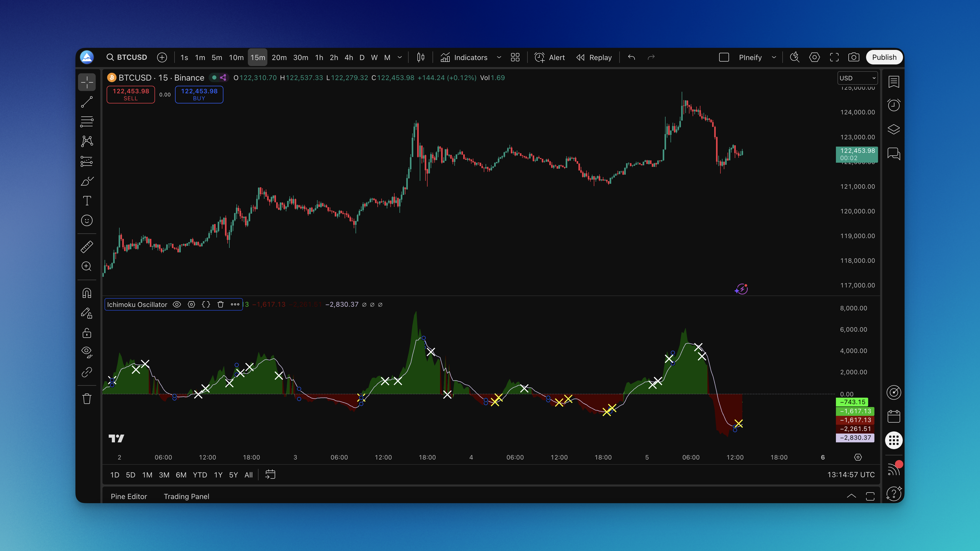Image resolution: width=980 pixels, height=551 pixels.
Task: Take a chart snapshot with camera icon
Action: click(x=853, y=57)
